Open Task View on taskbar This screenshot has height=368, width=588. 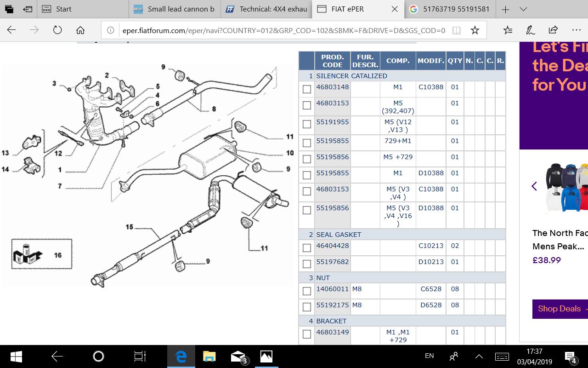point(140,356)
